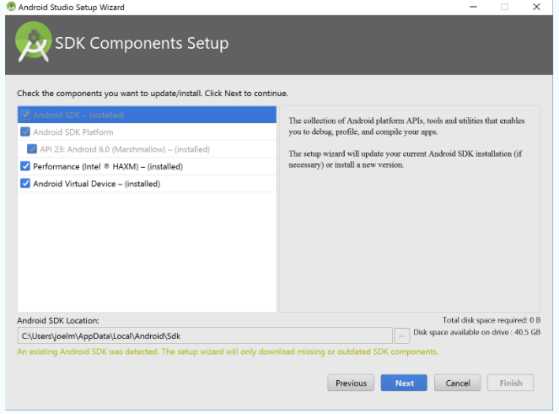
Task: Open the SDK location browse button
Action: (402, 336)
